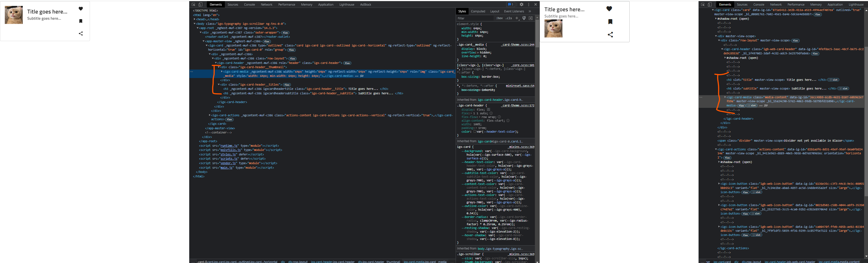868x263 pixels.
Task: Open runtime.js script link
Action: [x=229, y=146]
